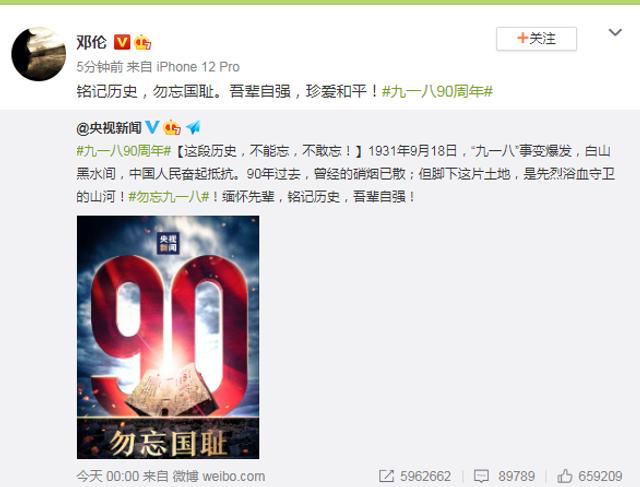This screenshot has height=487, width=640.
Task: Follow the user with +关注 button
Action: [x=536, y=39]
